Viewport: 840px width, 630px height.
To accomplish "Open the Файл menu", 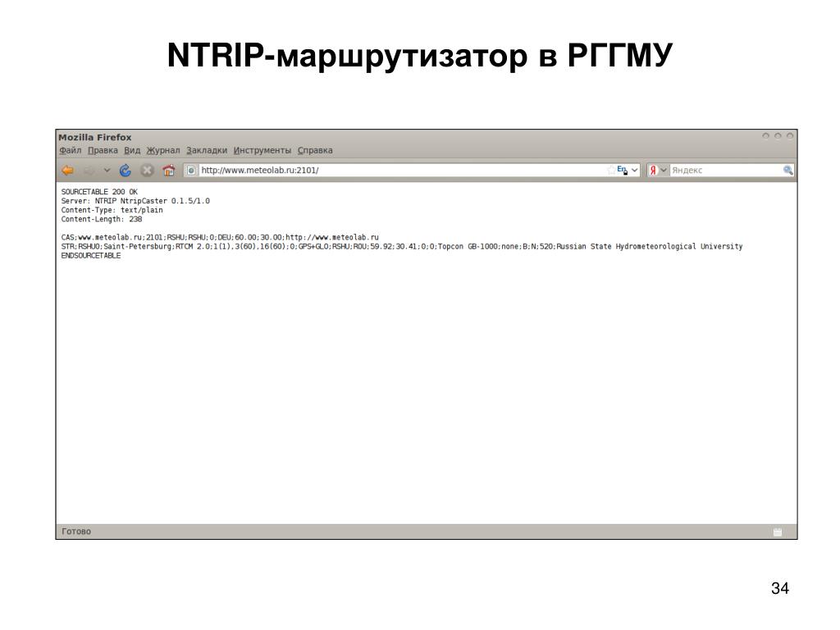I will (71, 151).
